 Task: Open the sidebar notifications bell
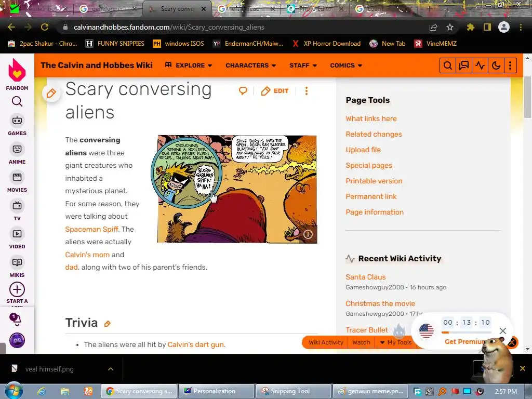tap(15, 320)
